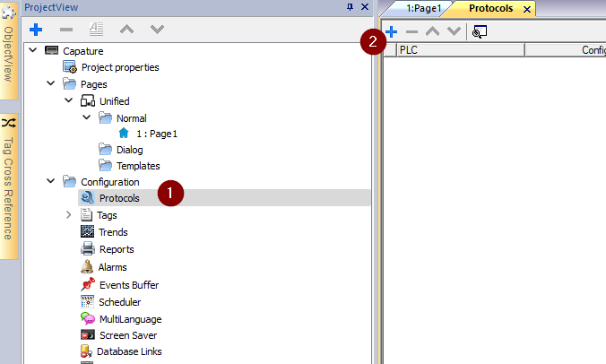The height and width of the screenshot is (364, 606).
Task: Collapse the Pages folder
Action: [50, 83]
